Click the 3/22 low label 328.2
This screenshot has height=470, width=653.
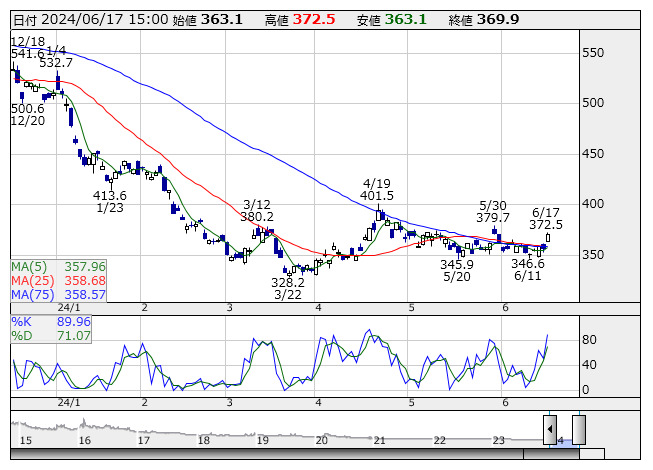click(288, 283)
